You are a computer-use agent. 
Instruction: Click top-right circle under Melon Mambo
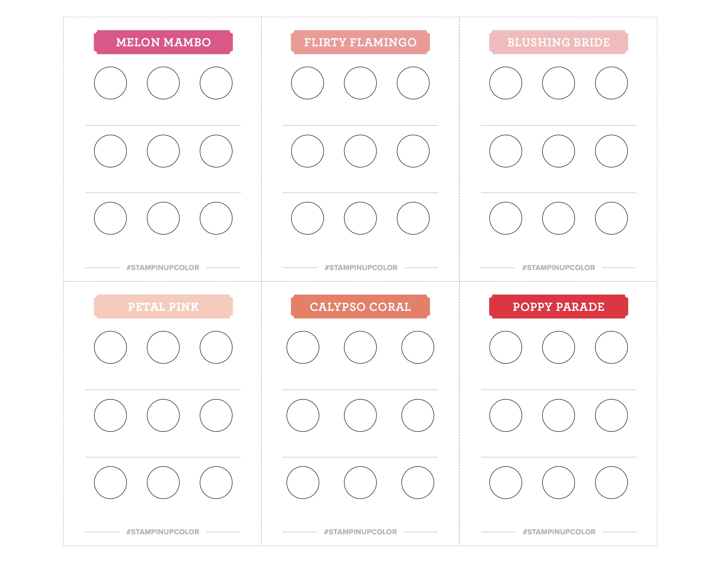point(216,83)
